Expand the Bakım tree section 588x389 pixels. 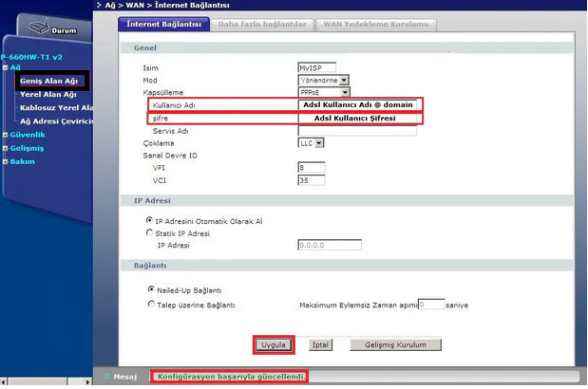click(6, 161)
